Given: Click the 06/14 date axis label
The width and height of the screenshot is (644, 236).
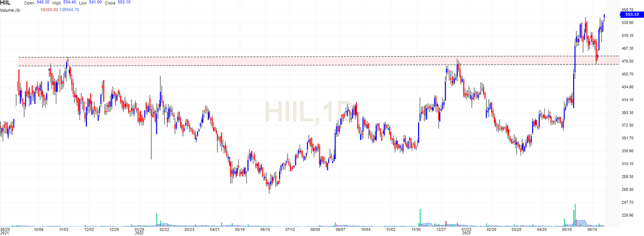Looking at the screenshot, I should pos(592,229).
